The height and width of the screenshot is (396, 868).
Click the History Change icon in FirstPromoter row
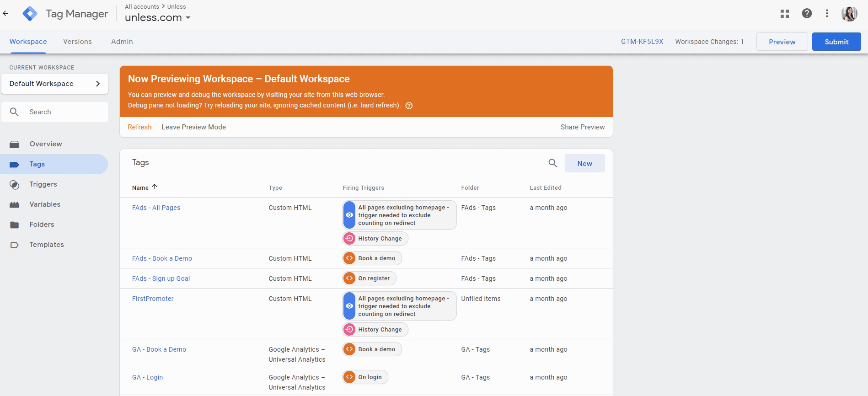pos(349,329)
